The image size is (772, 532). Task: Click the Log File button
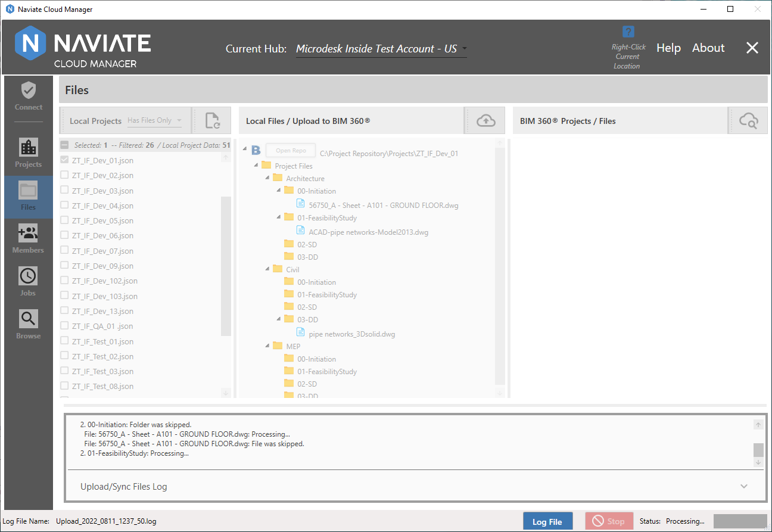pyautogui.click(x=547, y=521)
